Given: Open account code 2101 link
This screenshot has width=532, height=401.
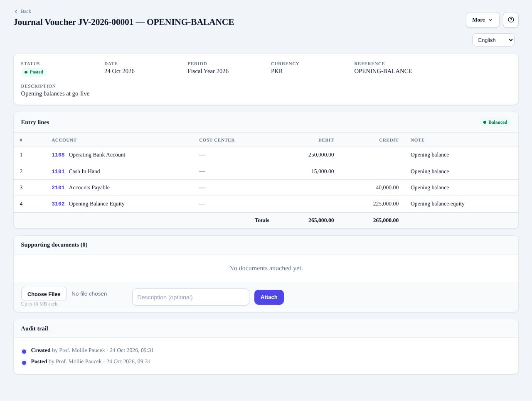Looking at the screenshot, I should 58,188.
